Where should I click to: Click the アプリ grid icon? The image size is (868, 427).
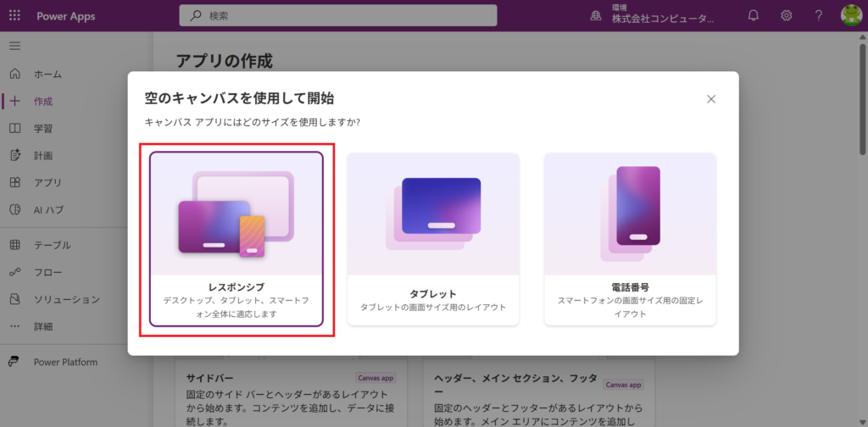pyautogui.click(x=15, y=182)
